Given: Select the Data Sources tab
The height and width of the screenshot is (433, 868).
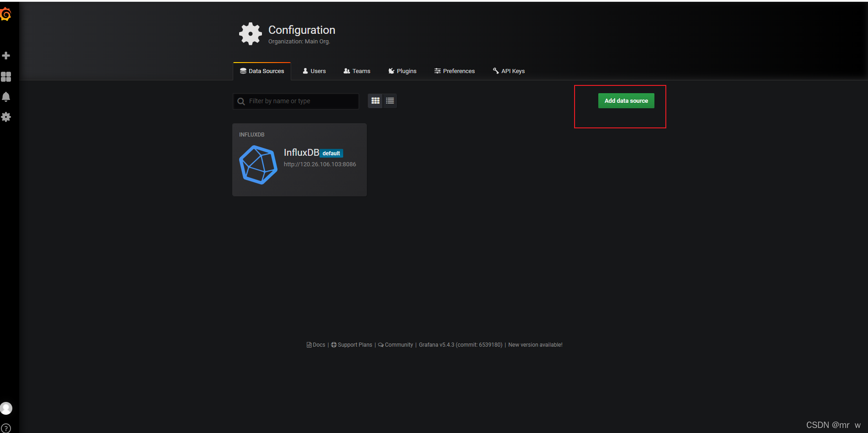Looking at the screenshot, I should pyautogui.click(x=262, y=71).
